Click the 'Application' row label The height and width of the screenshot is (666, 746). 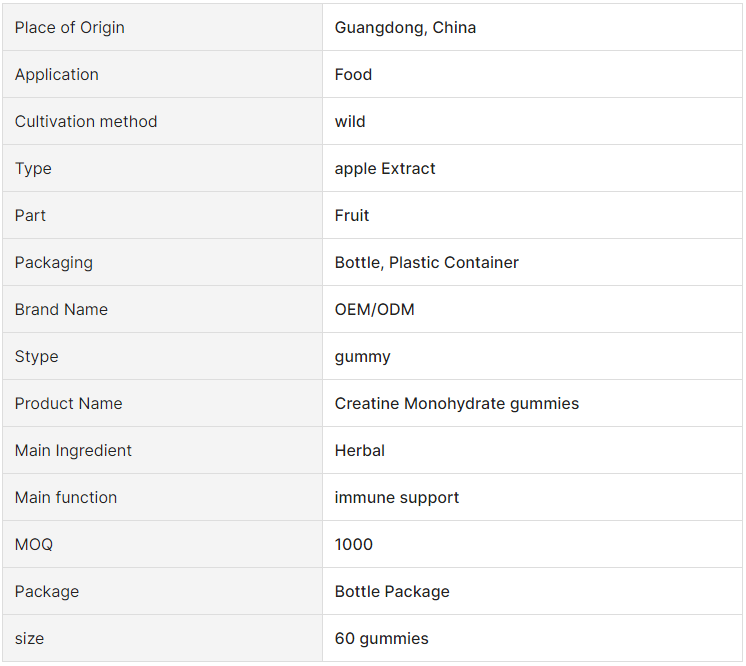point(57,75)
